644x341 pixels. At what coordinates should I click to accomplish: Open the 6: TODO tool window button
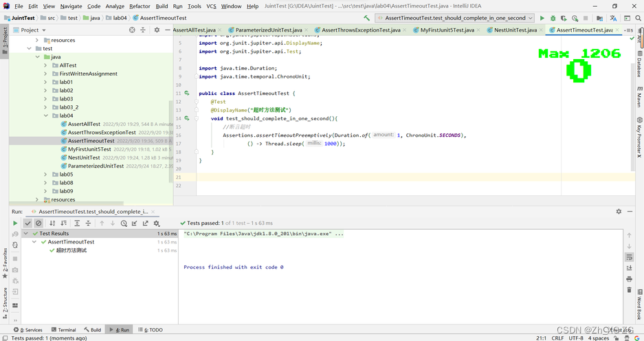click(x=151, y=330)
